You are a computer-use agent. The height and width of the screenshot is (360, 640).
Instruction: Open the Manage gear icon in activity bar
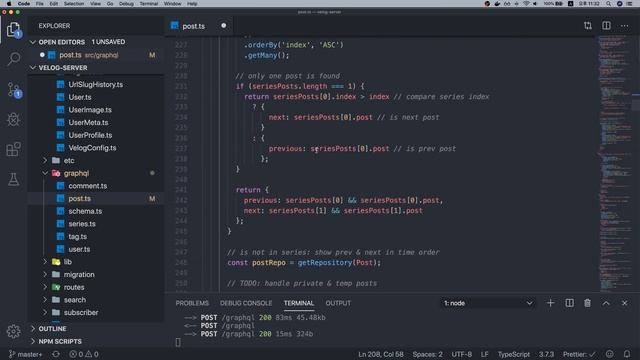pos(13,331)
